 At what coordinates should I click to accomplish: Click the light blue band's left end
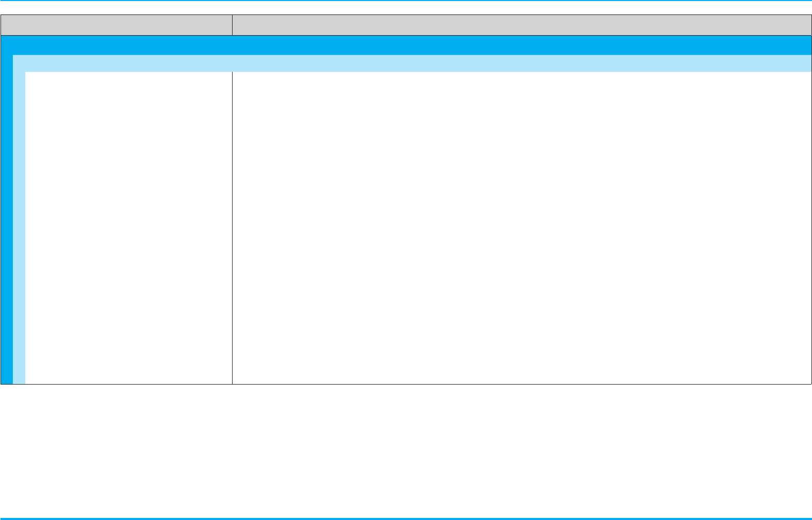click(x=19, y=63)
